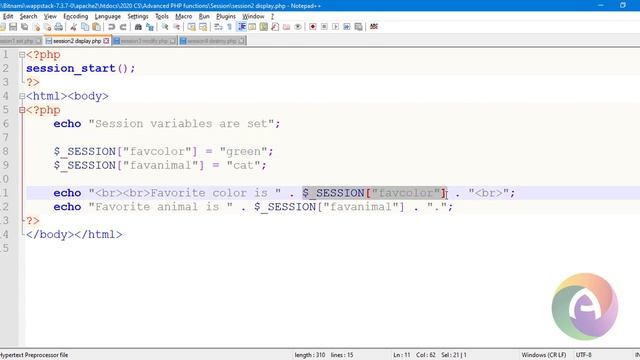This screenshot has width=640, height=360.
Task: Click the "cat" value on line 9
Action: tap(243, 165)
